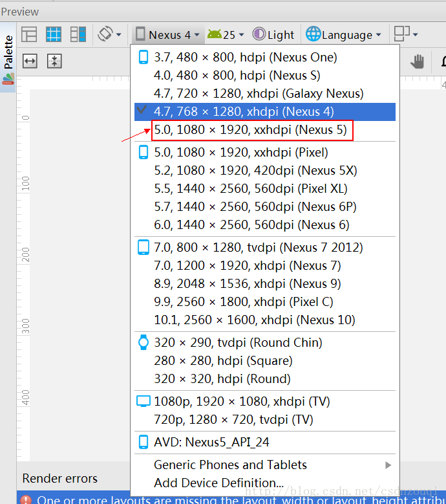Click the expand horizontally icon
This screenshot has width=446, height=504.
[30, 61]
